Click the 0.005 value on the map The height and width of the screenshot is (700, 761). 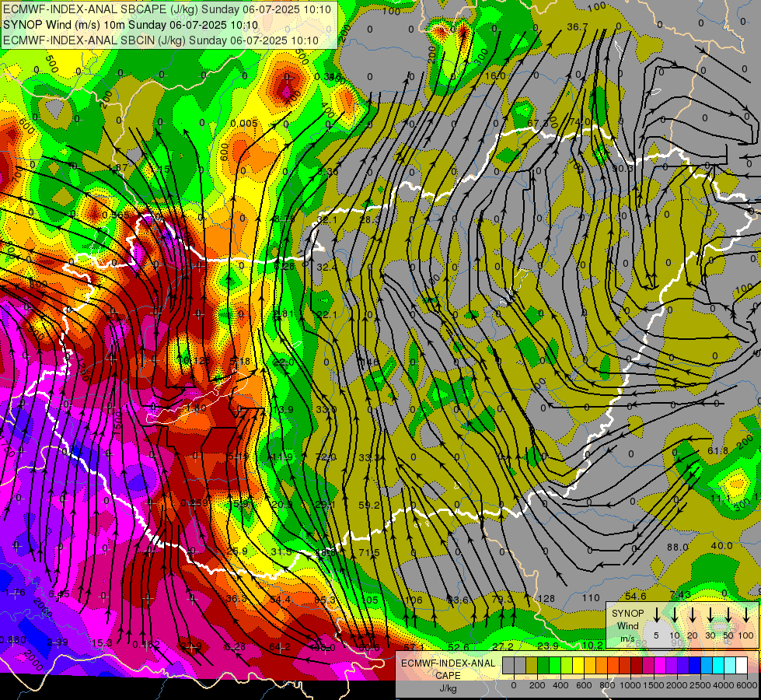244,124
